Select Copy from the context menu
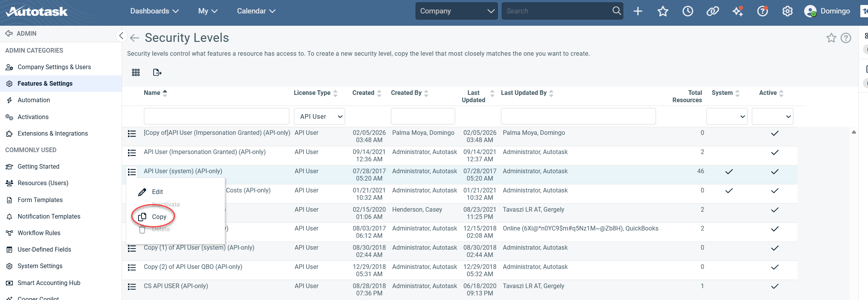Viewport: 868px width, 300px height. (159, 217)
